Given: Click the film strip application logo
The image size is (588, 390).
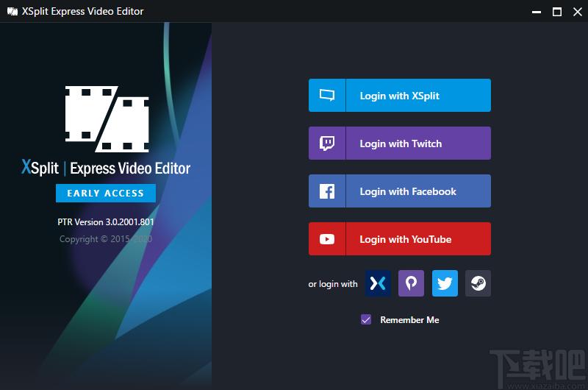Looking at the screenshot, I should tap(107, 119).
